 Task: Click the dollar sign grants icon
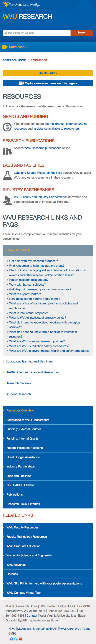point(7,127)
